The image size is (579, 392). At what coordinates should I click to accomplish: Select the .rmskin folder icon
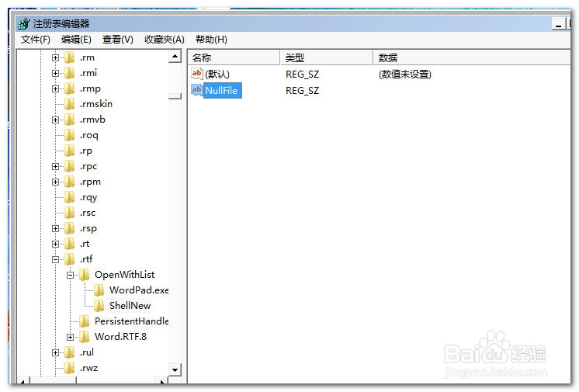point(69,104)
